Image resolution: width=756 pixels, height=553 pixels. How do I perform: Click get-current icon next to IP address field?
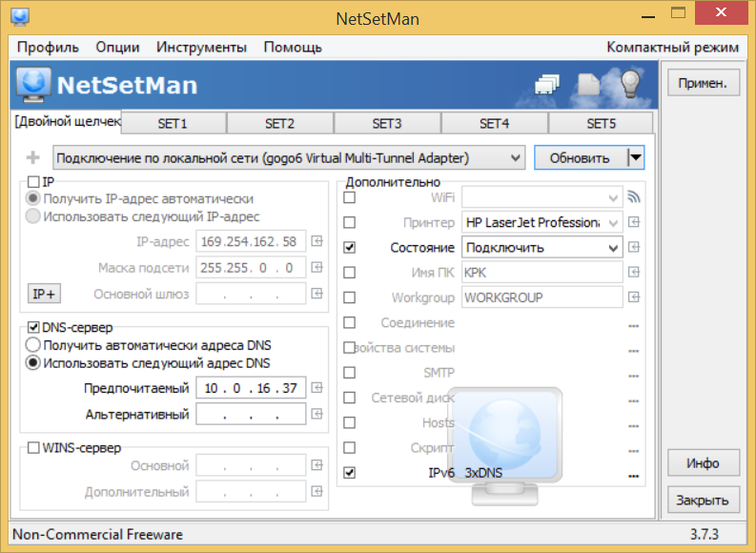pyautogui.click(x=317, y=241)
